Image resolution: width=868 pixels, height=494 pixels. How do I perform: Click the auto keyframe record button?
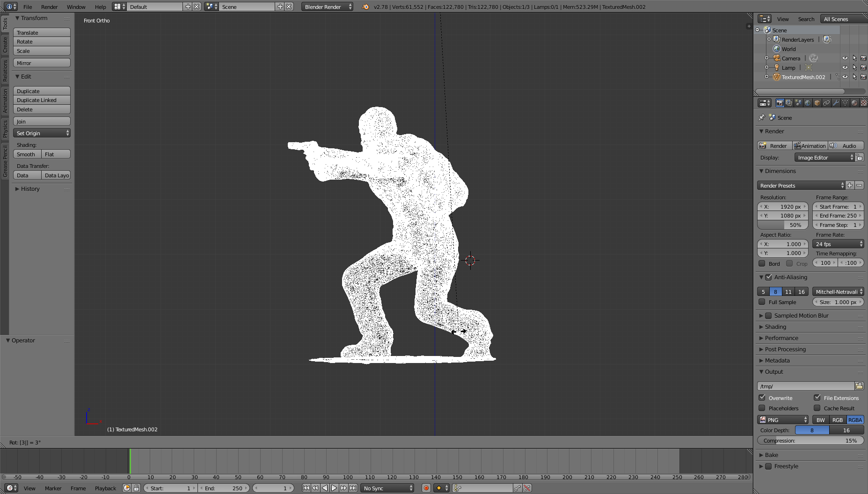point(426,488)
